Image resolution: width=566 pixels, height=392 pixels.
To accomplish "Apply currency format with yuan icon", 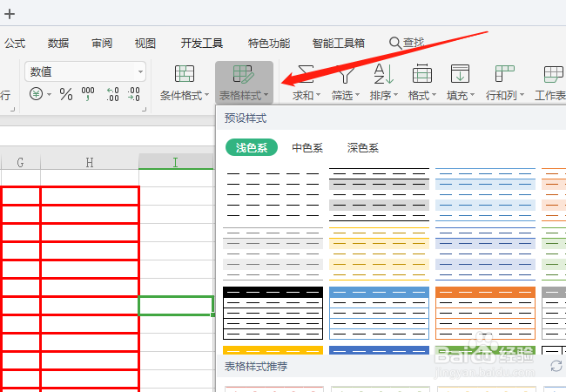I will [36, 94].
